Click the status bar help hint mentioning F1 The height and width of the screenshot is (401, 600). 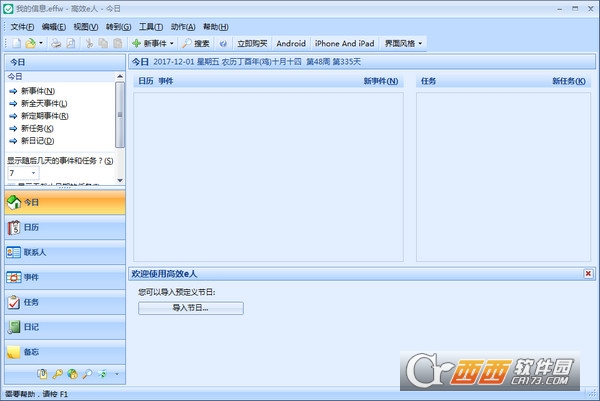click(x=37, y=394)
